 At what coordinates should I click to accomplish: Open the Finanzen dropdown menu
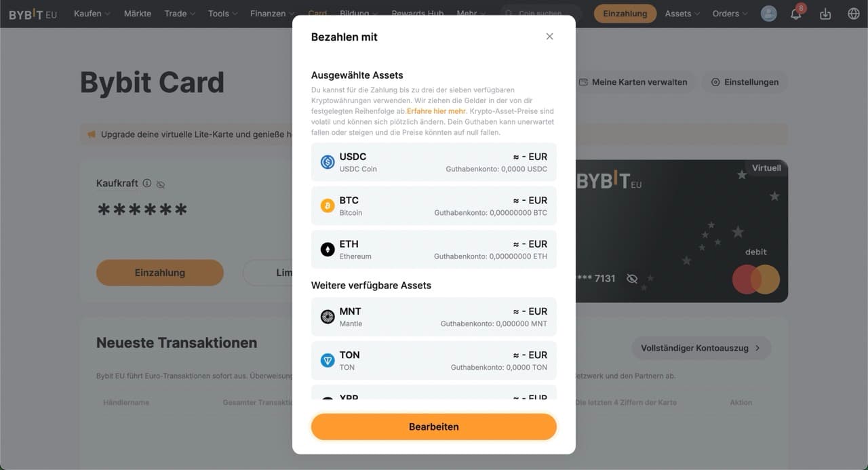(x=270, y=13)
